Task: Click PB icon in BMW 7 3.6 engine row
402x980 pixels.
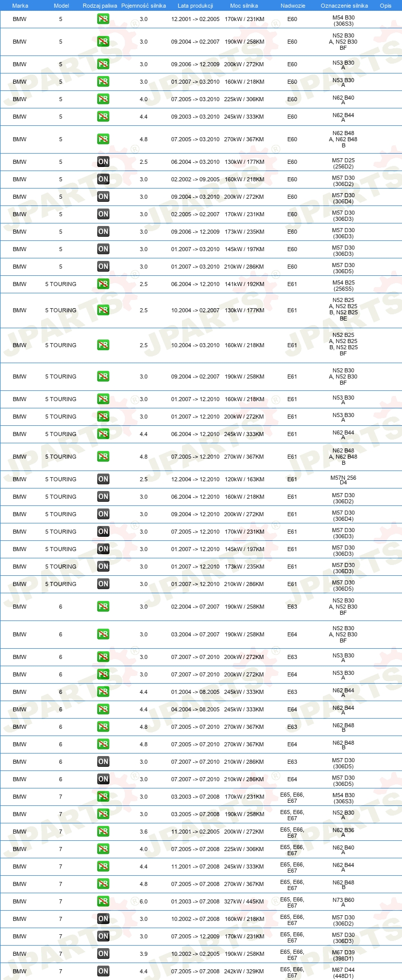Action: click(x=103, y=832)
